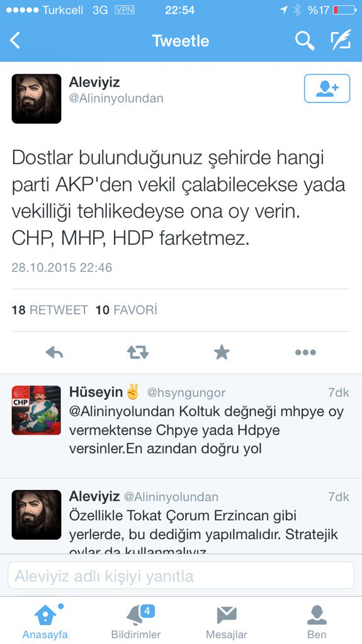Open Aleviyiz profile picture at top
This screenshot has width=362, height=644.
point(37,99)
